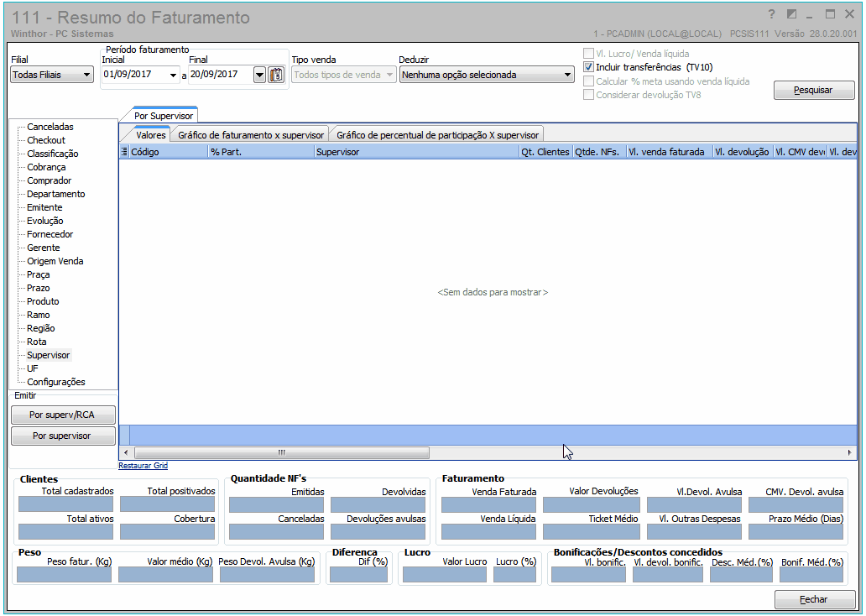Click the Restaurar Grid link

pos(143,466)
